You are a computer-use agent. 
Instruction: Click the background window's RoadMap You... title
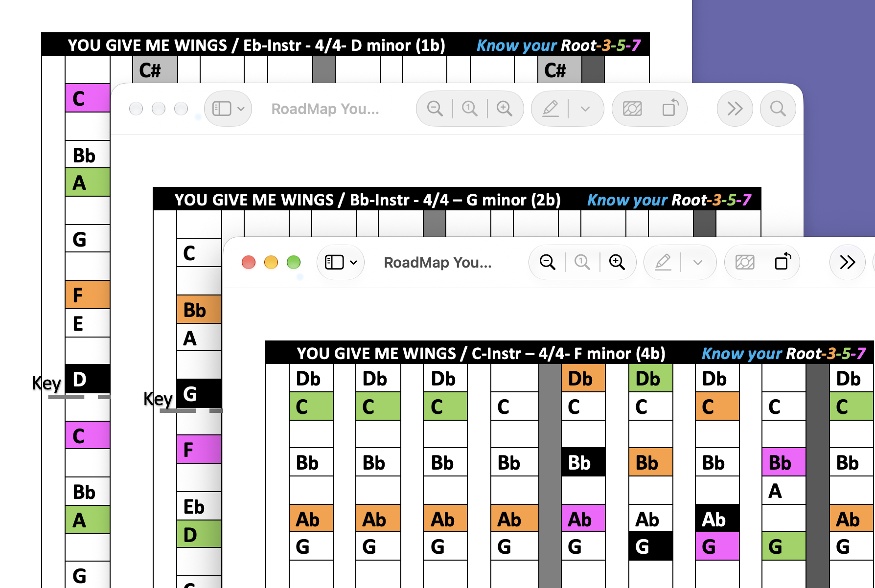tap(325, 109)
